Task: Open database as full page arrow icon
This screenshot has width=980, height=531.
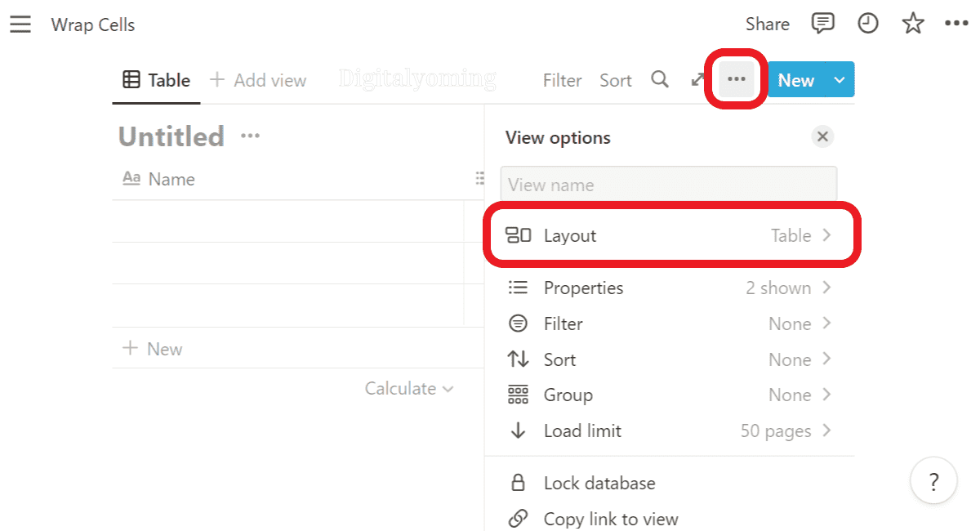Action: [697, 79]
